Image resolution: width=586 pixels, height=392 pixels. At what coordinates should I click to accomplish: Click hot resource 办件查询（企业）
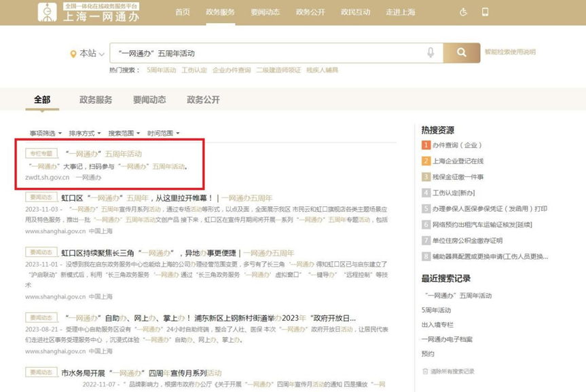(457, 145)
